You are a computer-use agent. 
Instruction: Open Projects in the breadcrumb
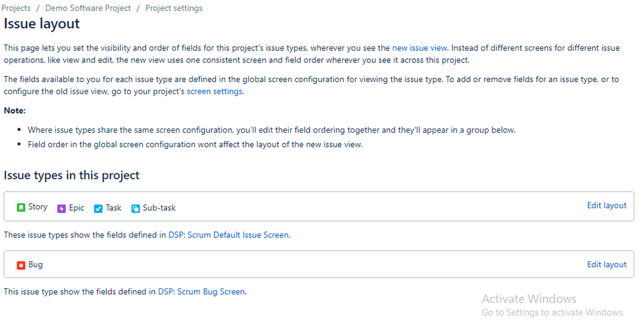tap(16, 8)
